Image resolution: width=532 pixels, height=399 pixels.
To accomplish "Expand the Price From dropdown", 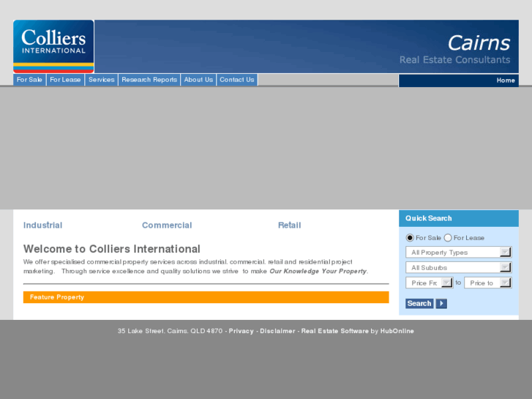I will (430, 283).
